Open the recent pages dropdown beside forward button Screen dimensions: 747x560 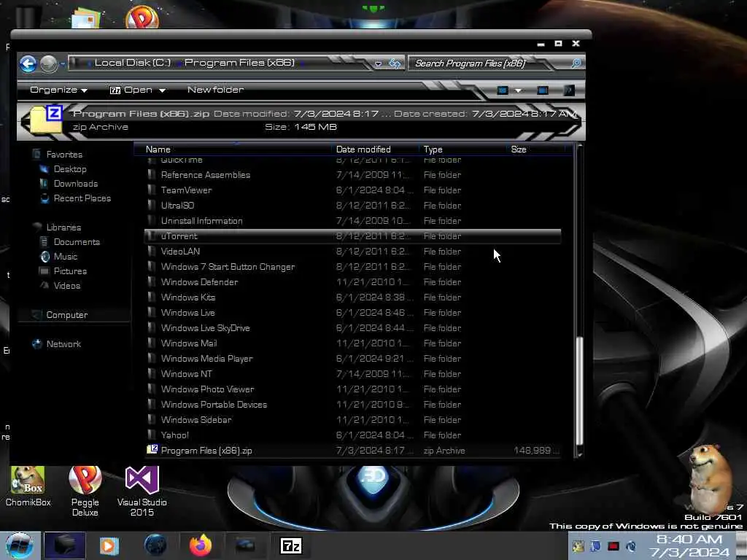click(63, 64)
